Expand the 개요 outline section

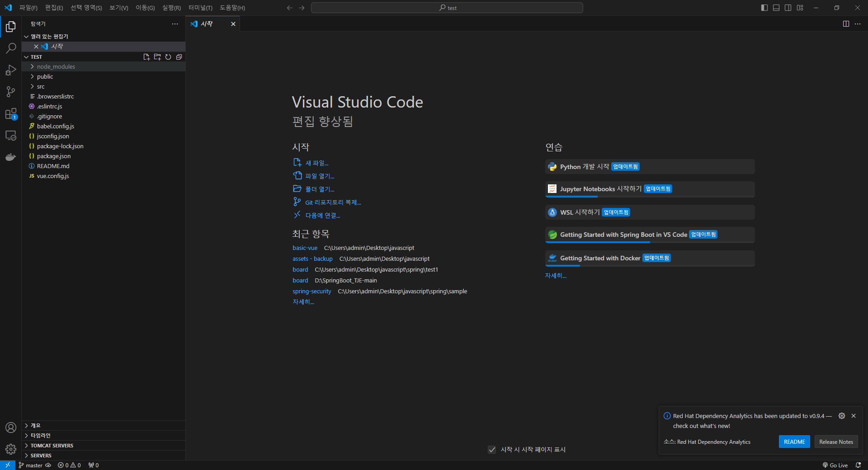tap(104, 426)
